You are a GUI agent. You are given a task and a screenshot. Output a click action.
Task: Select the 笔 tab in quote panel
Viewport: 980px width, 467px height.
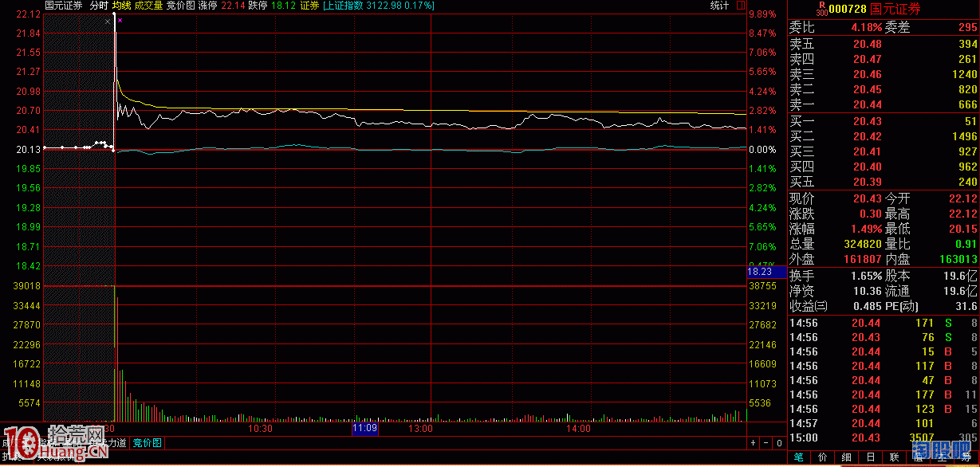[x=799, y=457]
